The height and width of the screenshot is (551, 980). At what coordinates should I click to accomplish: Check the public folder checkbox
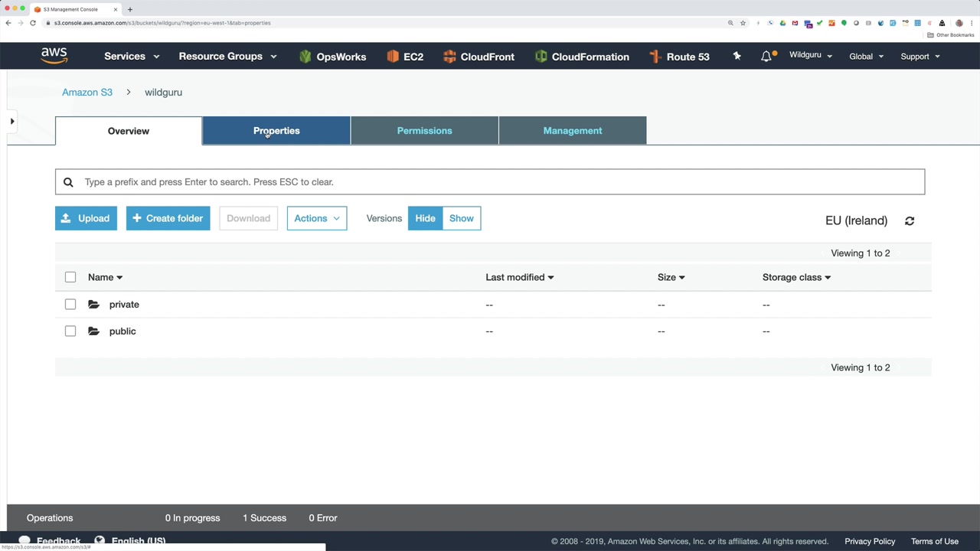[70, 331]
